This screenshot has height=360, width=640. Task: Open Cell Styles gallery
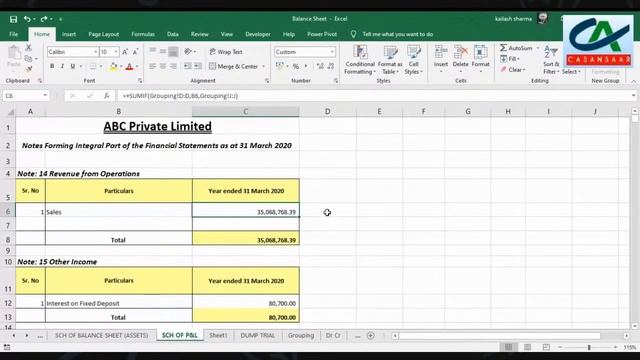click(413, 60)
